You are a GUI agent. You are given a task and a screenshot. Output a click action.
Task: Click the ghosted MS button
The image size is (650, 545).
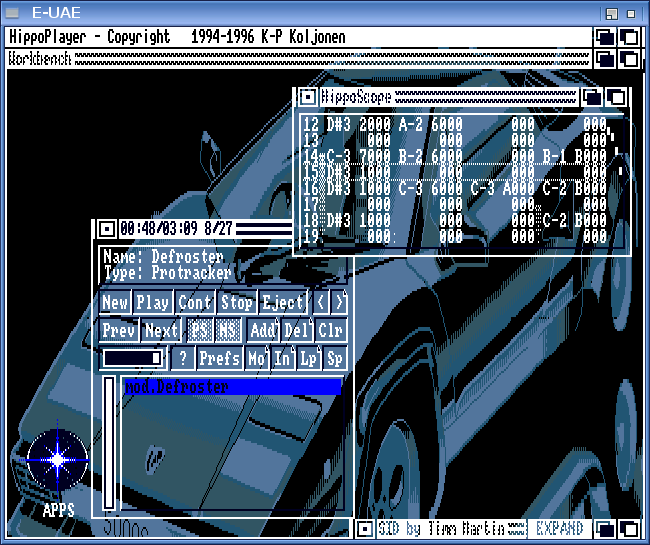pyautogui.click(x=228, y=330)
